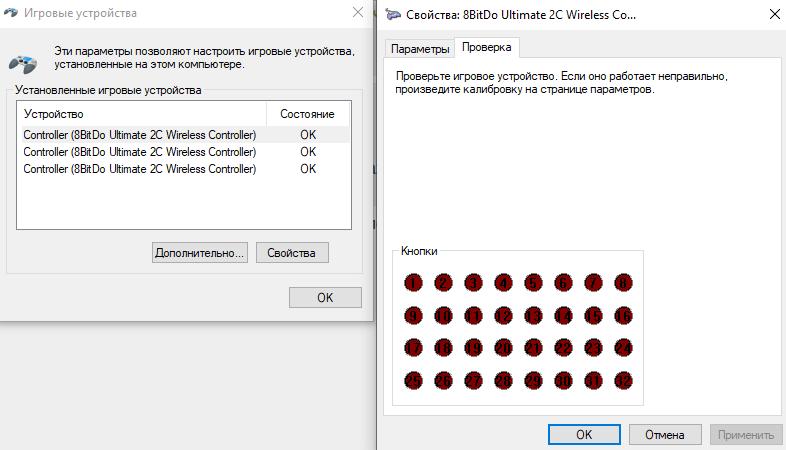Select the highlighted top controller entry
The image size is (786, 450).
183,135
